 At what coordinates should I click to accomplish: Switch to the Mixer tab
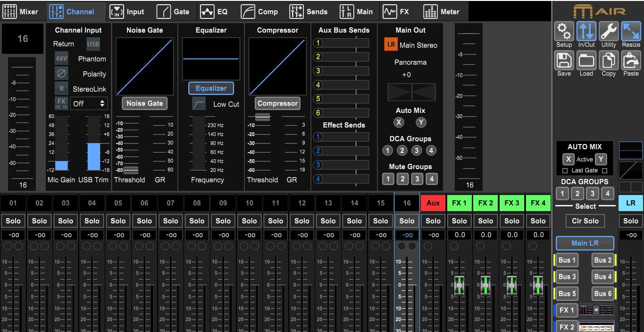click(21, 11)
